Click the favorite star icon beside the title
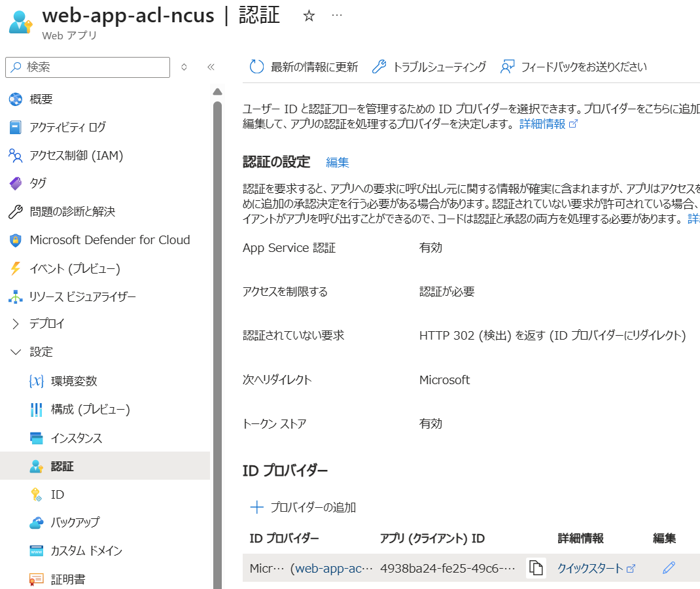This screenshot has width=700, height=589. pyautogui.click(x=309, y=16)
